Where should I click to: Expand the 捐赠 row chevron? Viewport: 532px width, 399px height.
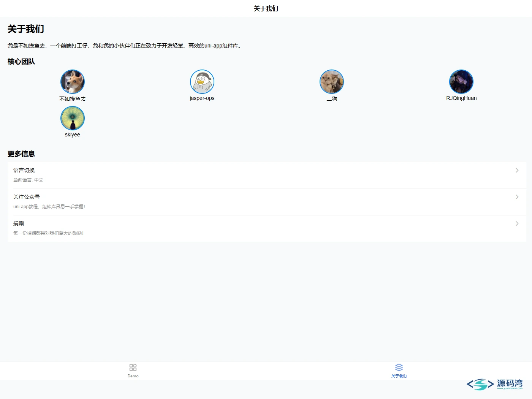517,223
